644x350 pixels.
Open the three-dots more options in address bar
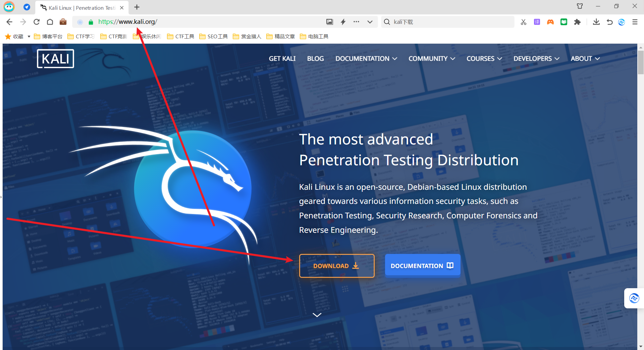[356, 22]
